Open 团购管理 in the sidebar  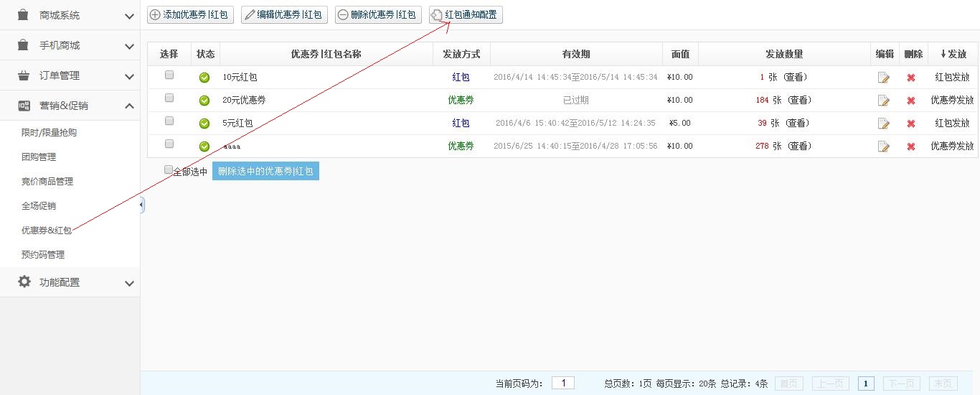tap(39, 157)
